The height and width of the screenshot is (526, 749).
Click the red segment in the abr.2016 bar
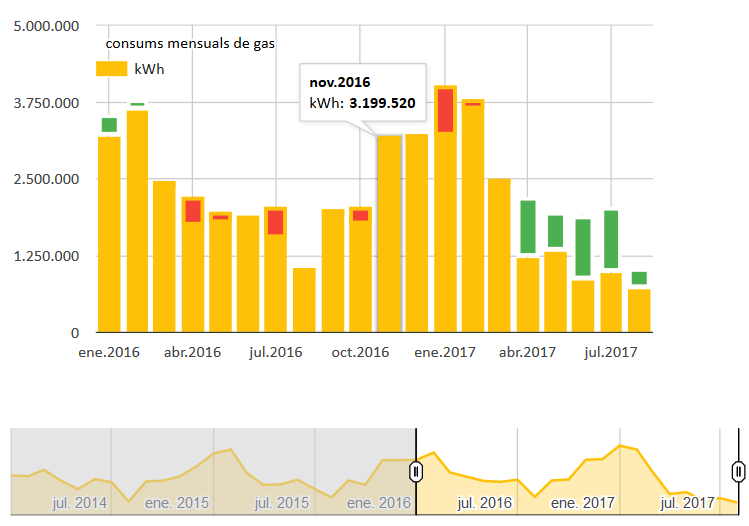coord(193,211)
